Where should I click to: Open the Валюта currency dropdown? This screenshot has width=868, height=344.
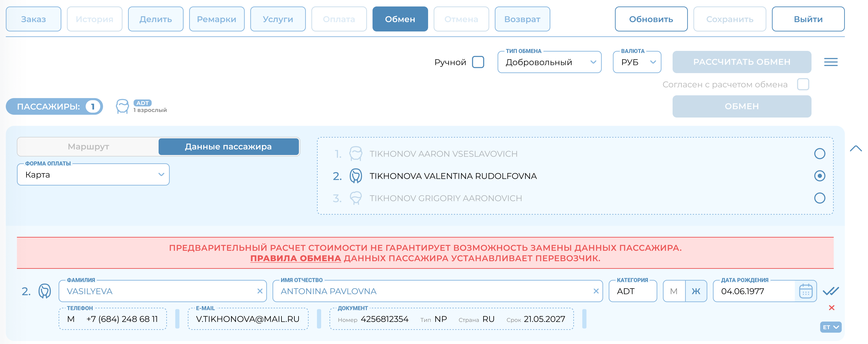click(x=636, y=62)
